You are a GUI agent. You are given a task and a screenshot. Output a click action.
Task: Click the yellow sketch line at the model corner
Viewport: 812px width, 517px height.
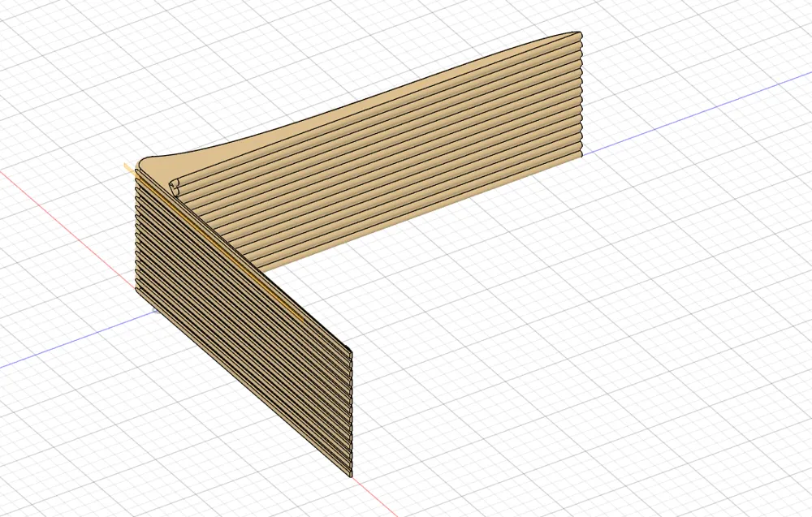pos(129,168)
